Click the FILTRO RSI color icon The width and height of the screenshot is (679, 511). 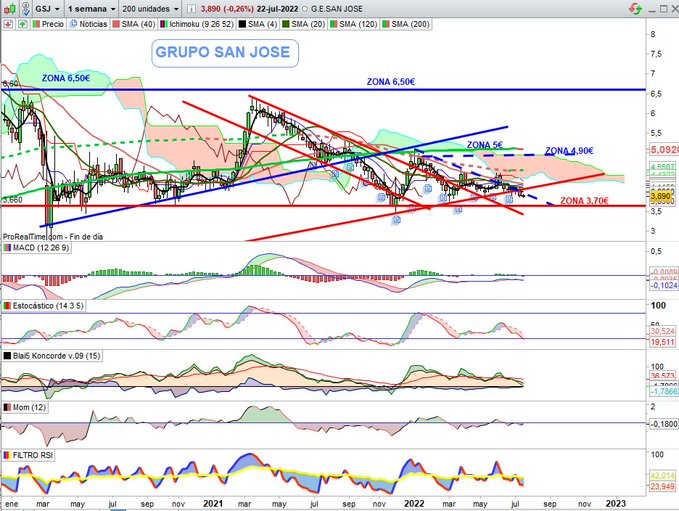coord(7,455)
